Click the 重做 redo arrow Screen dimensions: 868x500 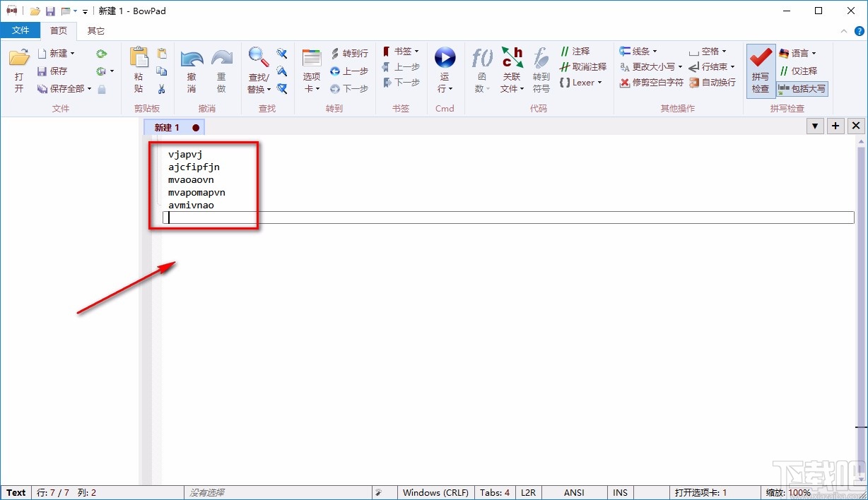point(222,58)
